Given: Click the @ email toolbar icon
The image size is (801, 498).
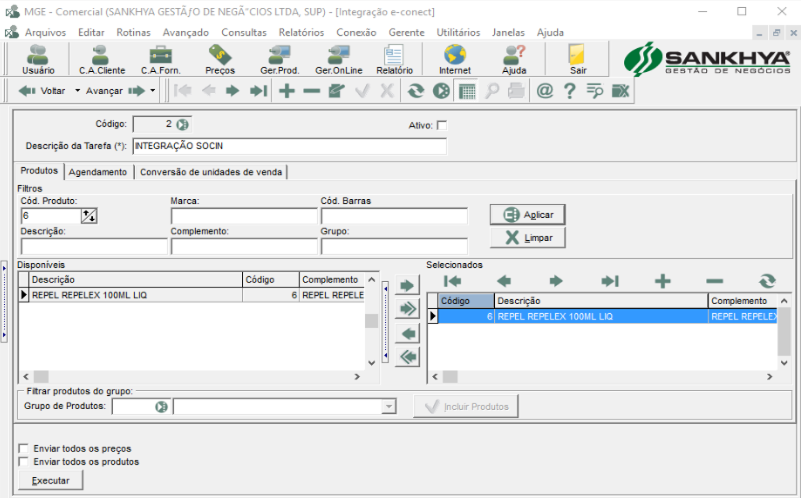Looking at the screenshot, I should pyautogui.click(x=545, y=91).
